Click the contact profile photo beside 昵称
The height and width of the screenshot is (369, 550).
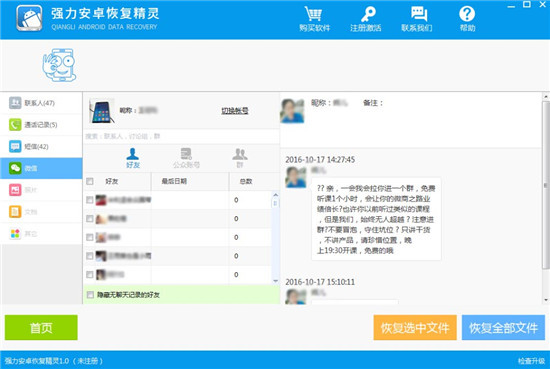click(292, 110)
